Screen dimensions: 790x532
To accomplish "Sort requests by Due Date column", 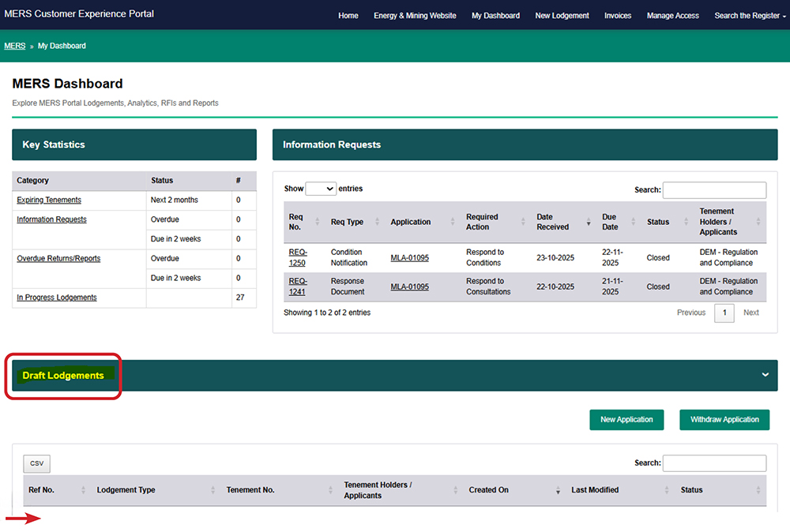I will [619, 222].
